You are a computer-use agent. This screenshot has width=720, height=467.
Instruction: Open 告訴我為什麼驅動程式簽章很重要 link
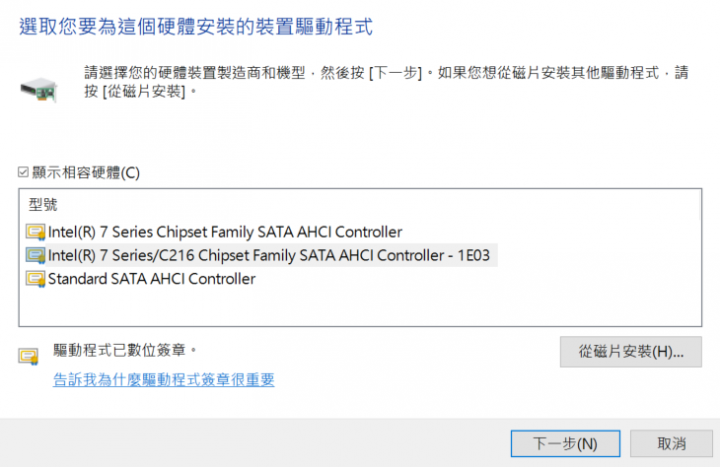(163, 380)
